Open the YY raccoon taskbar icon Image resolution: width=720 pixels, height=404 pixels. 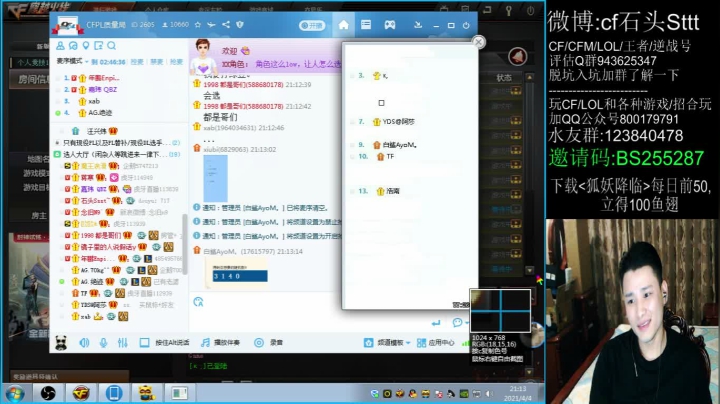point(146,393)
